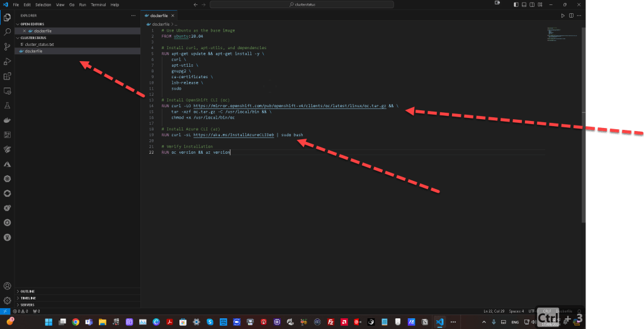Click the ENG language indicator in tray

pyautogui.click(x=515, y=322)
